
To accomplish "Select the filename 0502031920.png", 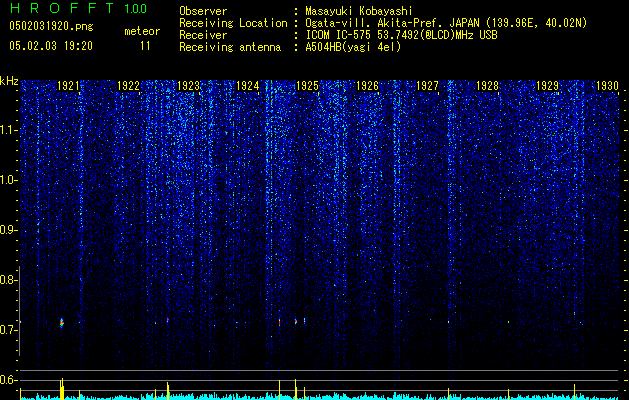I will tap(51, 26).
